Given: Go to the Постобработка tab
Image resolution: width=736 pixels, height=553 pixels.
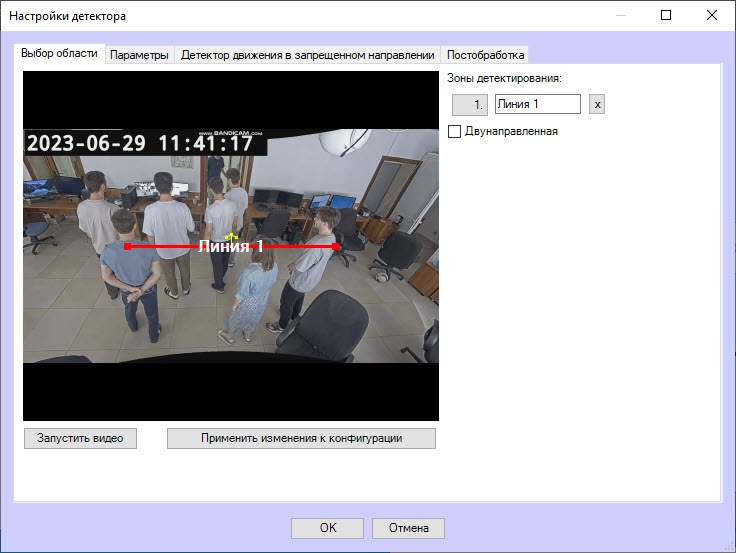Looking at the screenshot, I should click(x=485, y=54).
